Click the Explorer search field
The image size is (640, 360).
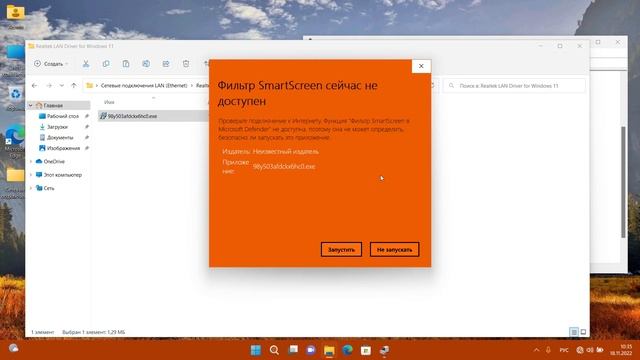tap(514, 86)
